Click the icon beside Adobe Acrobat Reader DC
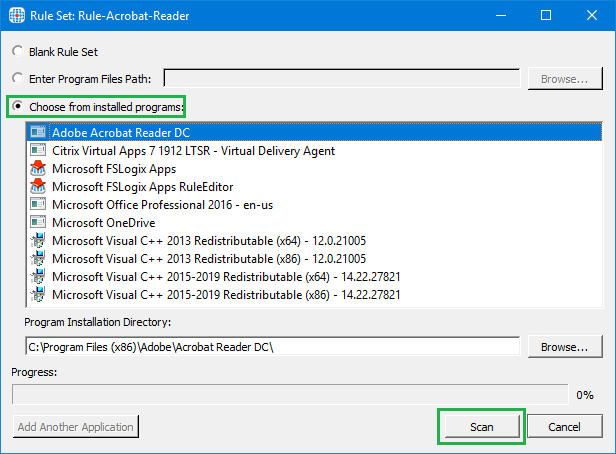 coord(38,132)
